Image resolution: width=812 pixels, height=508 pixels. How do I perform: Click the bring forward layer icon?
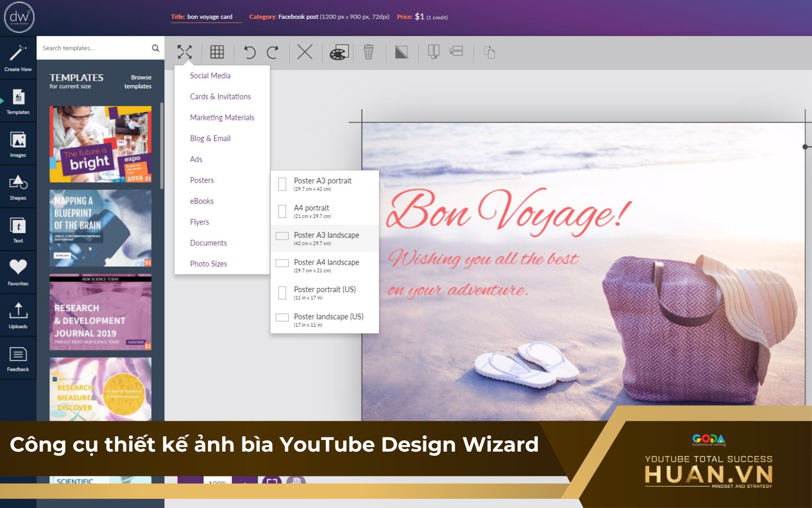coord(433,51)
